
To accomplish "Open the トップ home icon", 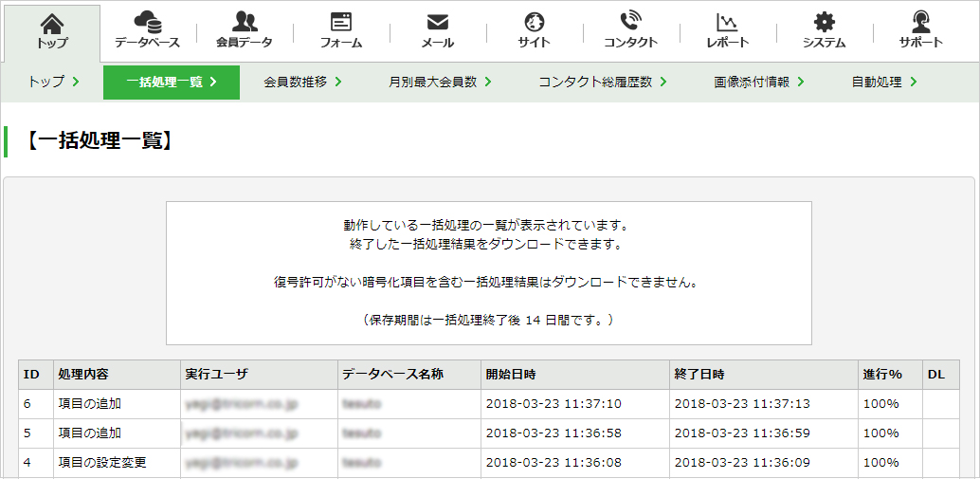I will click(52, 24).
